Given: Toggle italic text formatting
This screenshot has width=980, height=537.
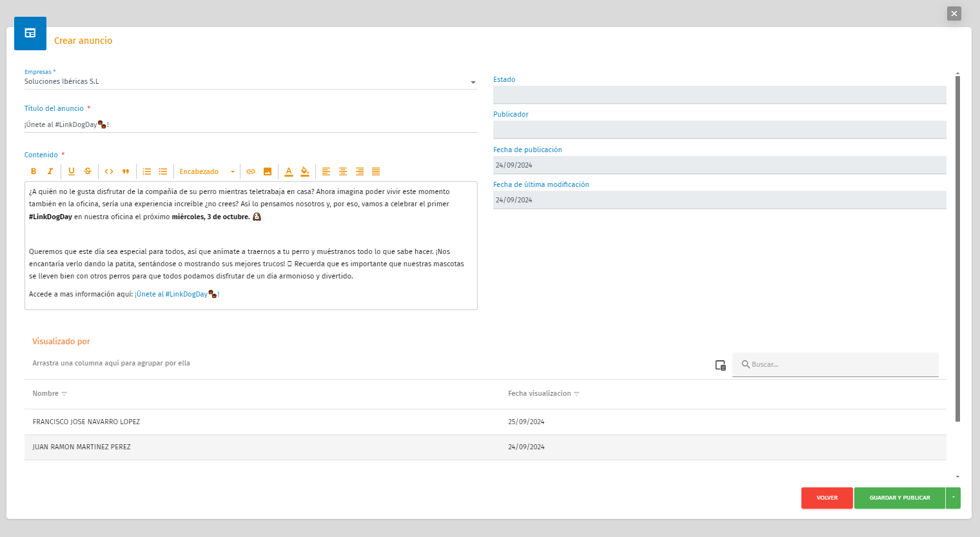Looking at the screenshot, I should 50,171.
